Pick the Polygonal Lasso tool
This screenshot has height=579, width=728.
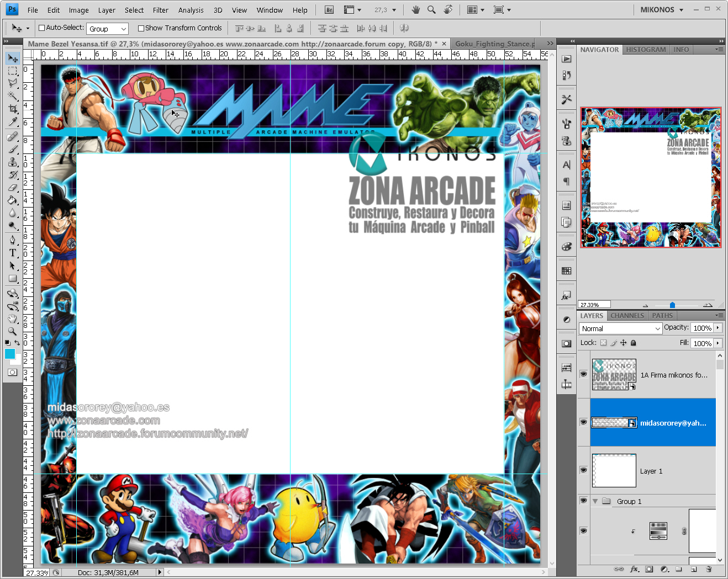[x=13, y=83]
